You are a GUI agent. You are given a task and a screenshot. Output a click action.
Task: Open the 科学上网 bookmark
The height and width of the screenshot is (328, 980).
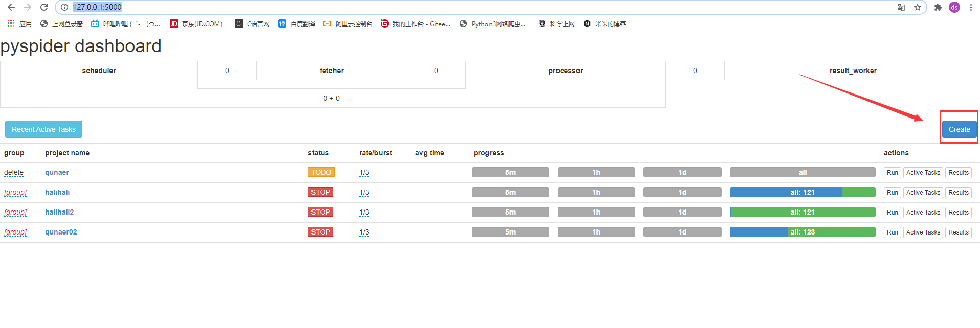pyautogui.click(x=556, y=24)
